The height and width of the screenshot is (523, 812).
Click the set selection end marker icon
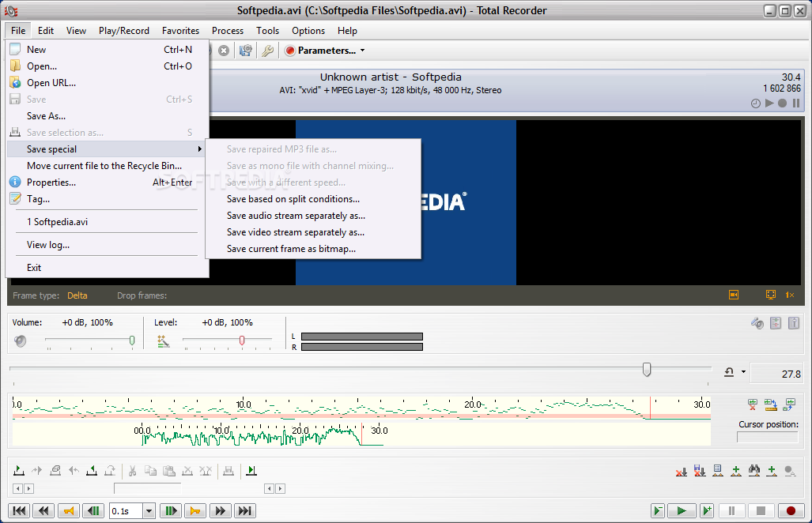coord(92,470)
